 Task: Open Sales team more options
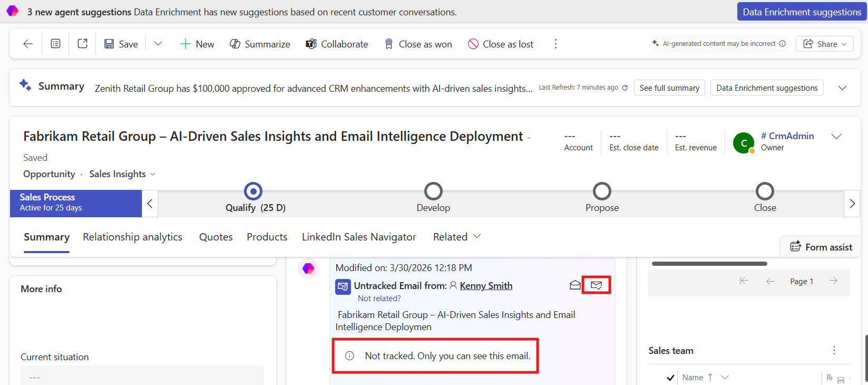coord(834,351)
